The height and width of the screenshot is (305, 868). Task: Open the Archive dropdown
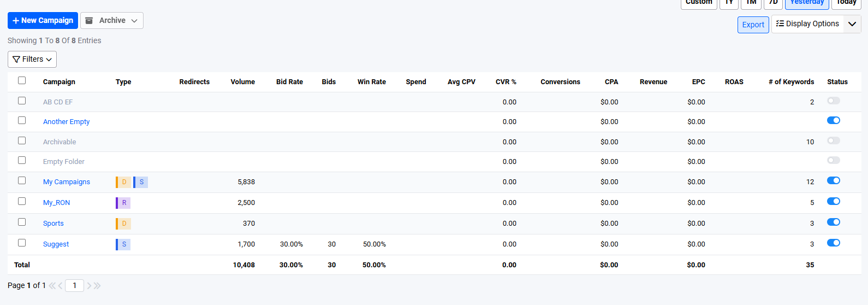point(112,21)
